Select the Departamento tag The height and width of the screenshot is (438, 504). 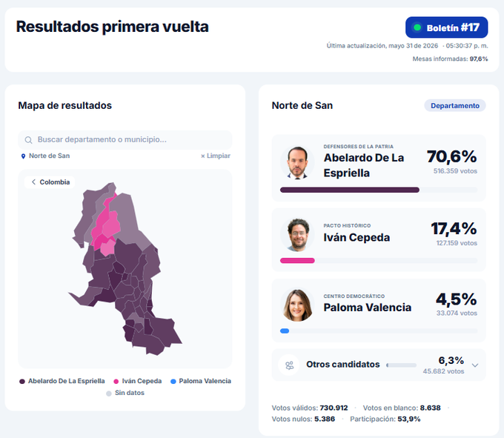point(455,106)
